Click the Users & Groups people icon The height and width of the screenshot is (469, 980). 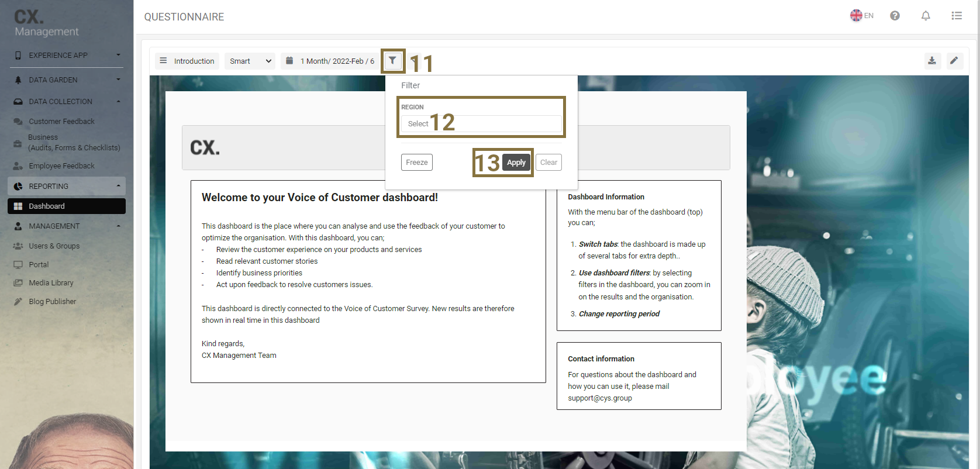18,246
